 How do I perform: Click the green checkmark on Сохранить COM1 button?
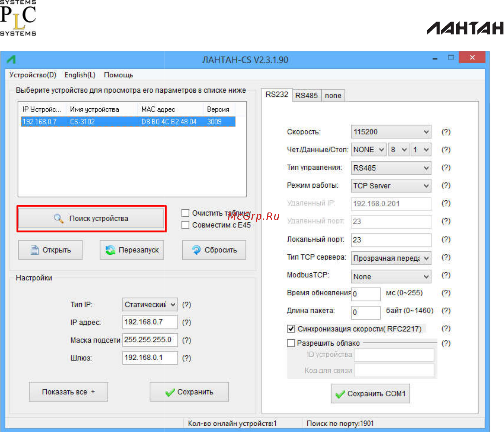click(340, 394)
